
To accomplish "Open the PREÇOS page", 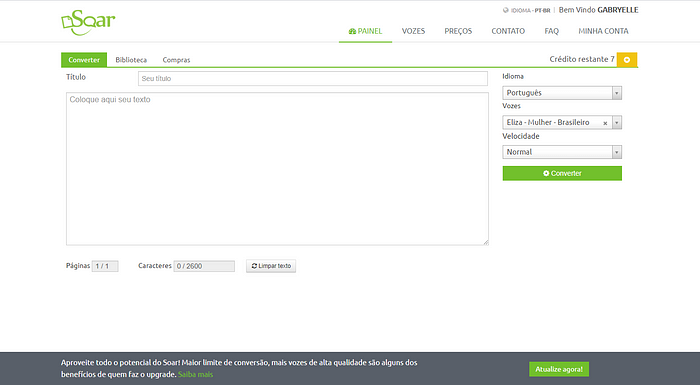I will 458,31.
